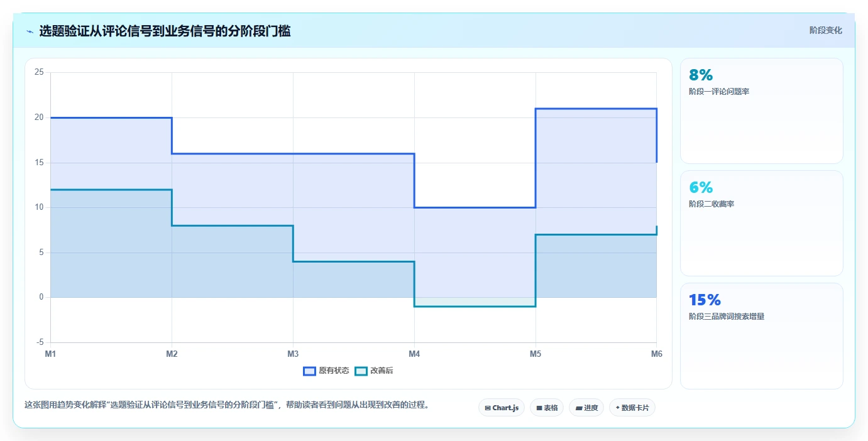Open the 8% 阶段一评论问题率 card
Image resolution: width=868 pixels, height=441 pixels.
point(762,111)
